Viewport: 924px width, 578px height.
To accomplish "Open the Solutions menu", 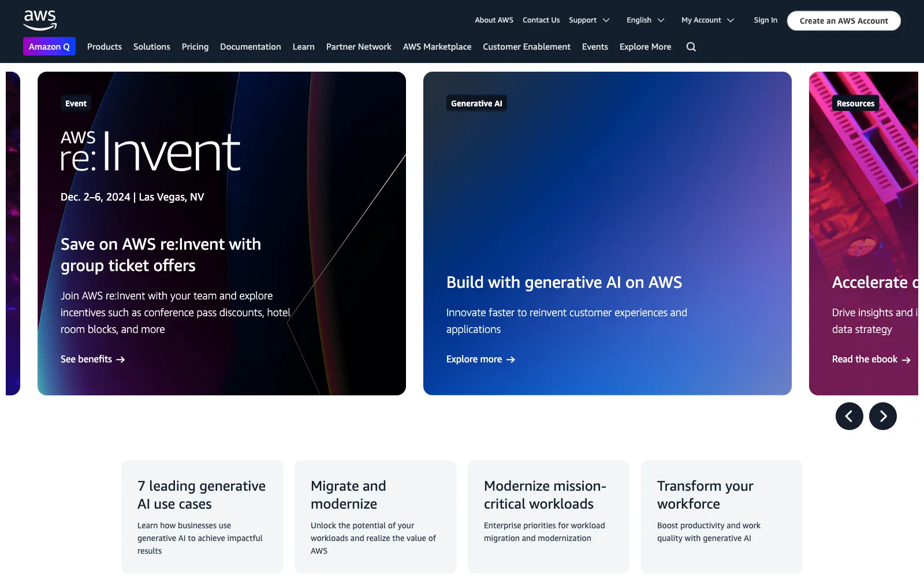I will 152,47.
